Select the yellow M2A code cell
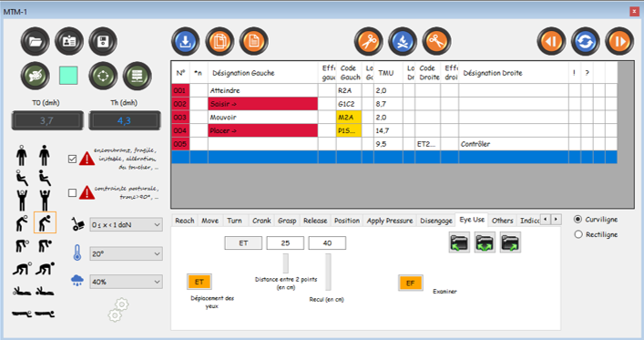This screenshot has width=644, height=340. pos(349,118)
